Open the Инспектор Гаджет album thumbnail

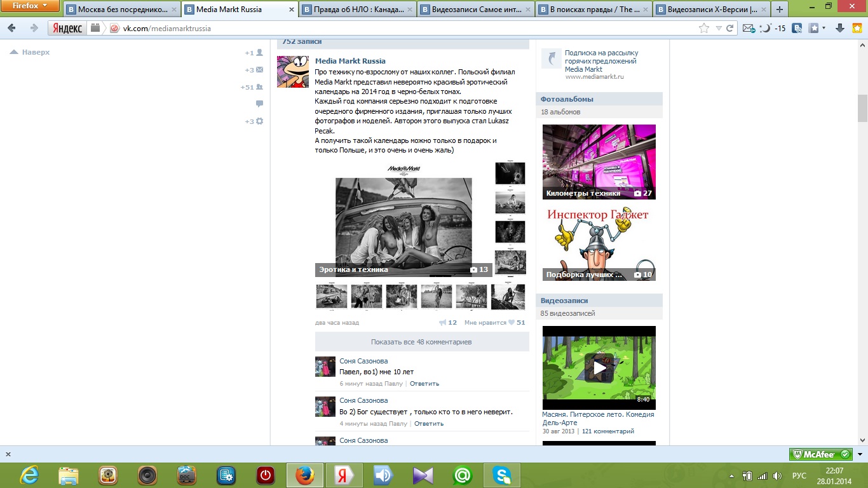pyautogui.click(x=599, y=243)
